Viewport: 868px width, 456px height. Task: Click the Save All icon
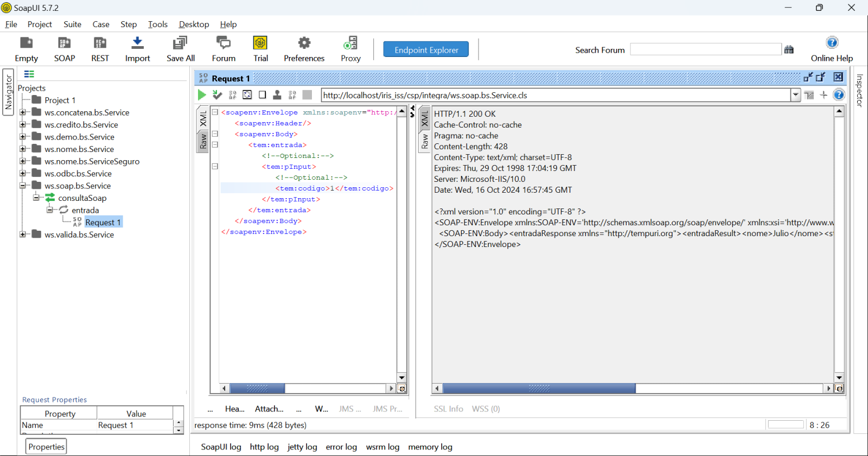[180, 43]
